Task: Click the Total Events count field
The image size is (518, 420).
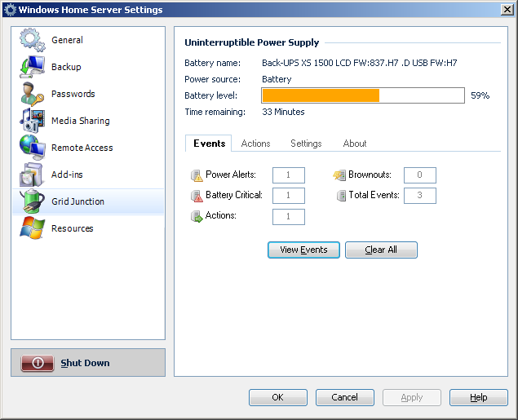Action: (420, 196)
